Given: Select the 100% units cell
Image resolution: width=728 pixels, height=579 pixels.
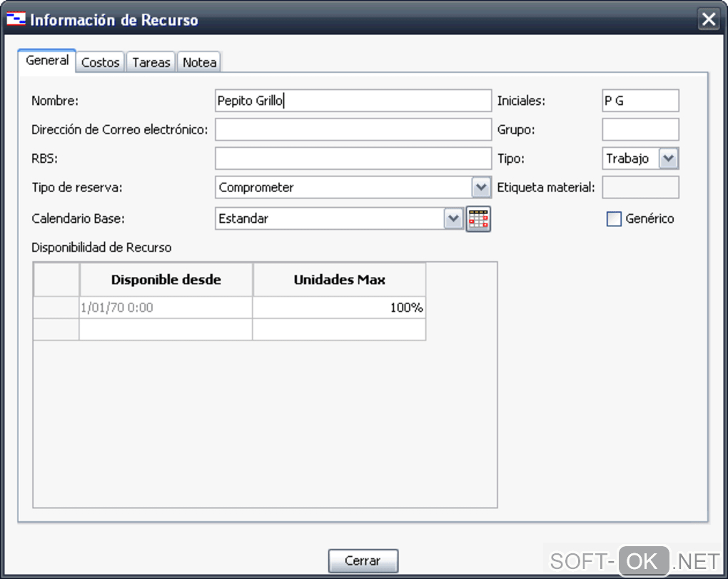Looking at the screenshot, I should coord(340,308).
